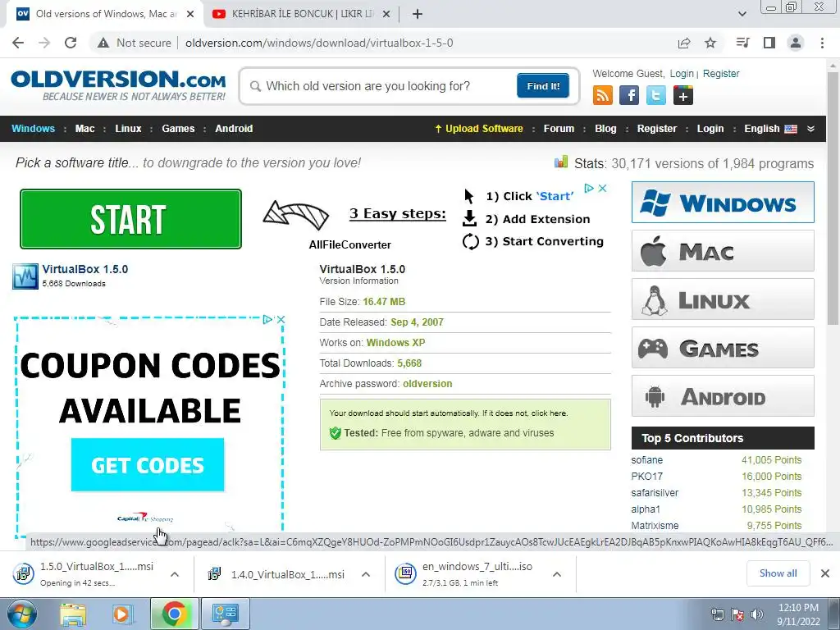Click the Login link beside Welcome Guest

tap(682, 73)
